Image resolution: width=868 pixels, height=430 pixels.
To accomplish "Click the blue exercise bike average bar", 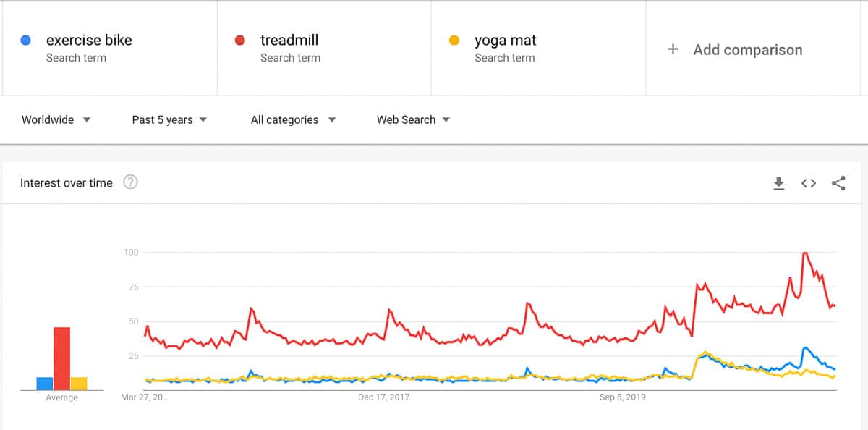I will pyautogui.click(x=45, y=384).
